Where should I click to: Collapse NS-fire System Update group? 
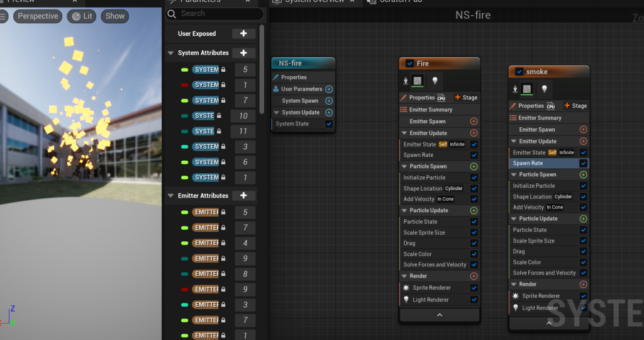pyautogui.click(x=277, y=113)
